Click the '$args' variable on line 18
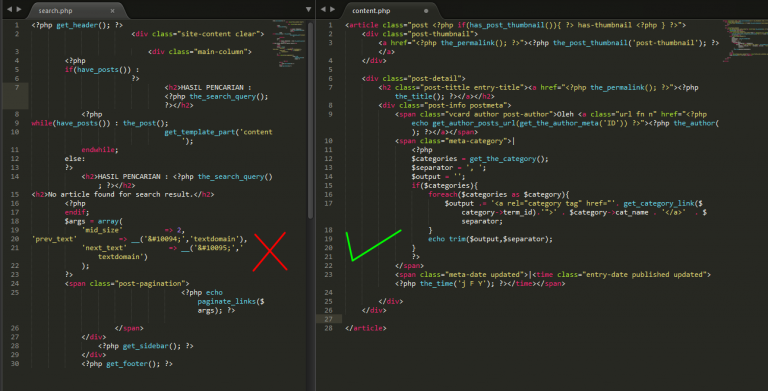 coord(75,221)
